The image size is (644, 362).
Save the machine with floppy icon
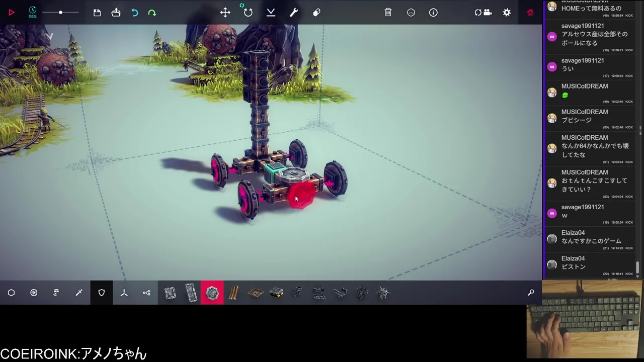pyautogui.click(x=97, y=13)
